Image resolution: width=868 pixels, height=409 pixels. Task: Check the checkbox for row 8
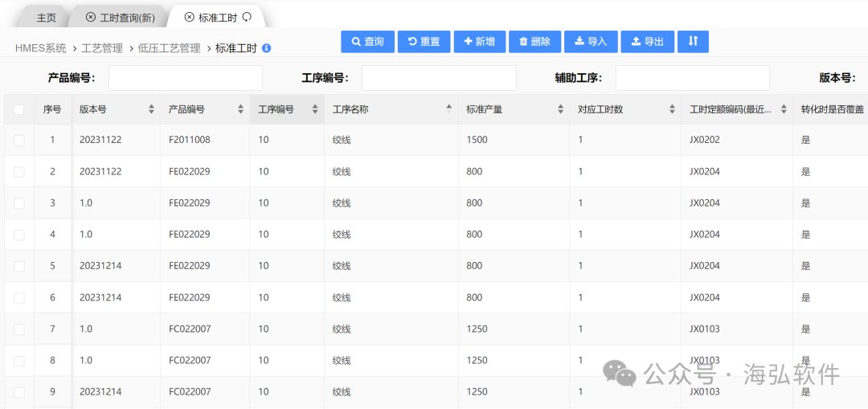[x=19, y=361]
